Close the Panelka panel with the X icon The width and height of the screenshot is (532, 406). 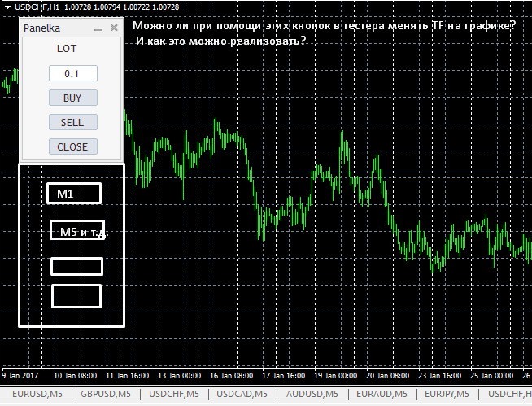114,28
